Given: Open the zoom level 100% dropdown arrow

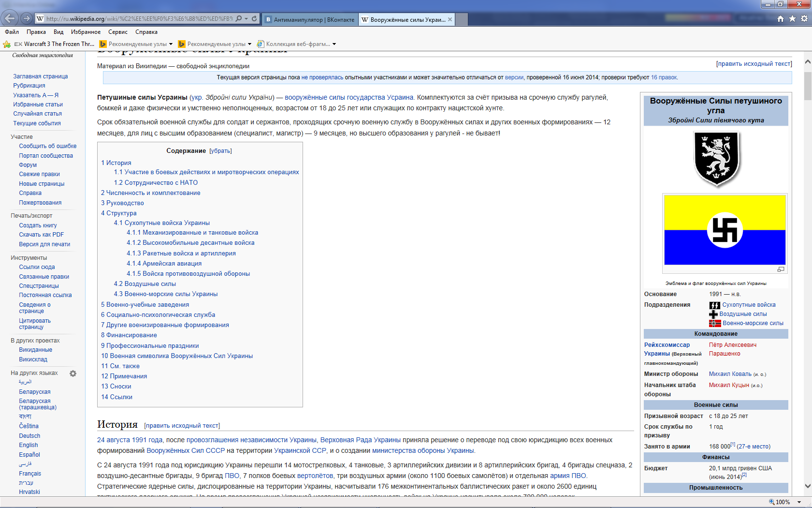Looking at the screenshot, I should point(799,502).
